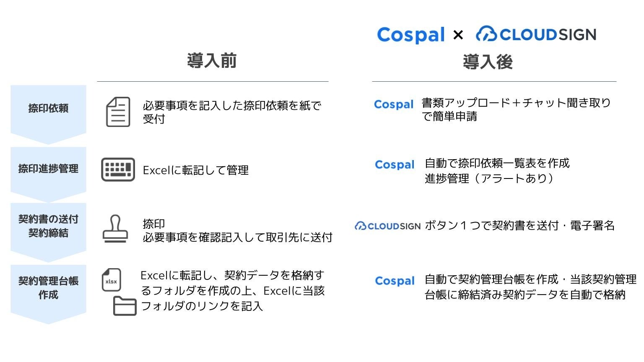Click the × symbol between the logos
The image size is (644, 362).
pyautogui.click(x=458, y=35)
